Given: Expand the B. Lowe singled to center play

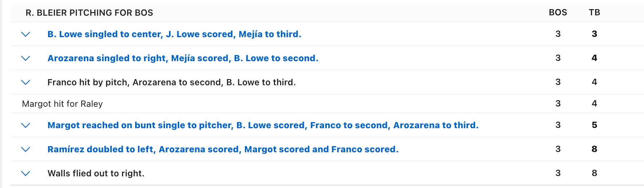Looking at the screenshot, I should tap(25, 34).
